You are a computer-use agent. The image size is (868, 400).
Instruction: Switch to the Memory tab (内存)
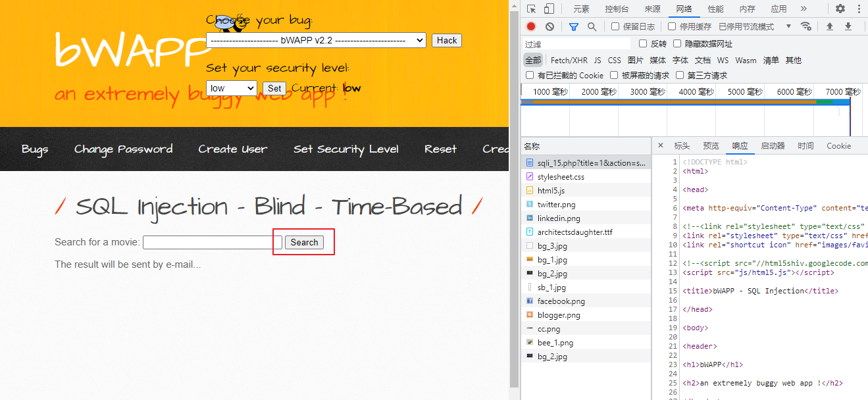tap(747, 9)
